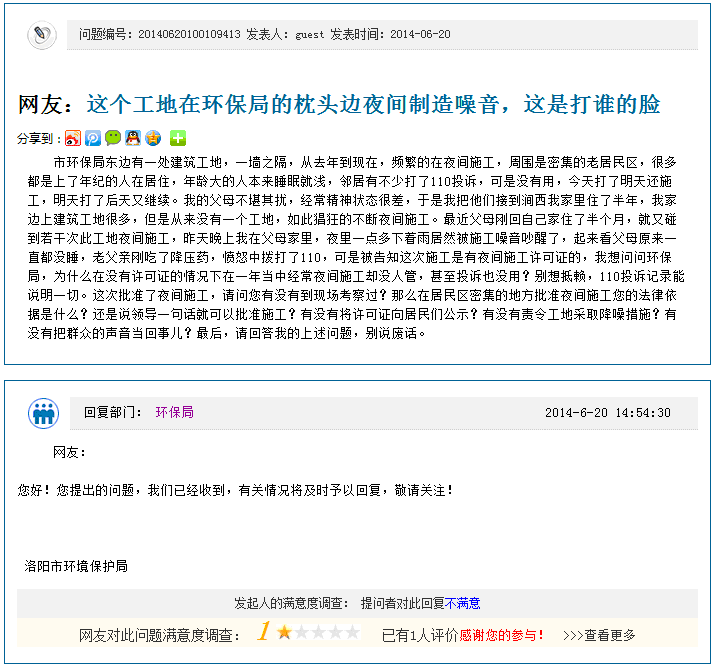Screen dimensions: 715x668
Task: Share via the blue Tencent Weibo icon
Action: pos(93,138)
